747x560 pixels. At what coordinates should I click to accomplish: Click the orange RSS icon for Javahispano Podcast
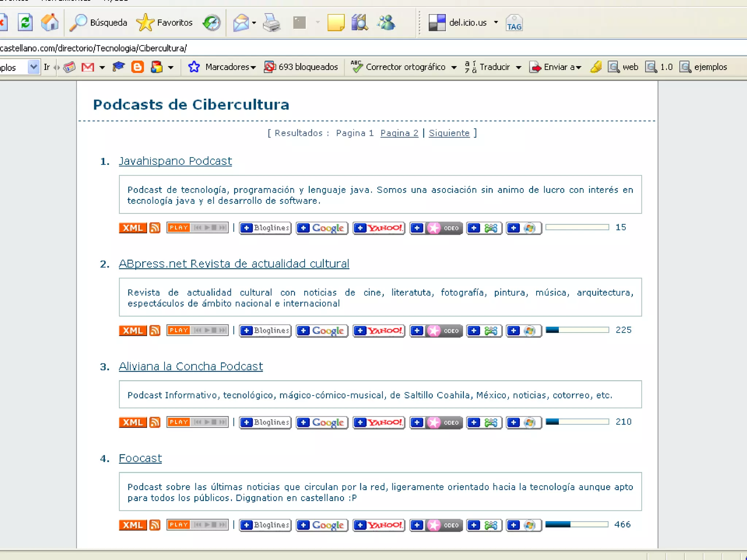[x=155, y=228]
